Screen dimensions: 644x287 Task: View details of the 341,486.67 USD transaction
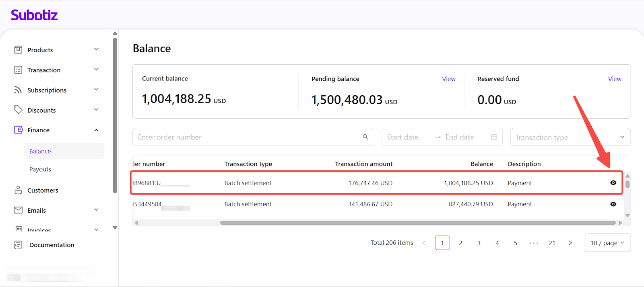[613, 204]
